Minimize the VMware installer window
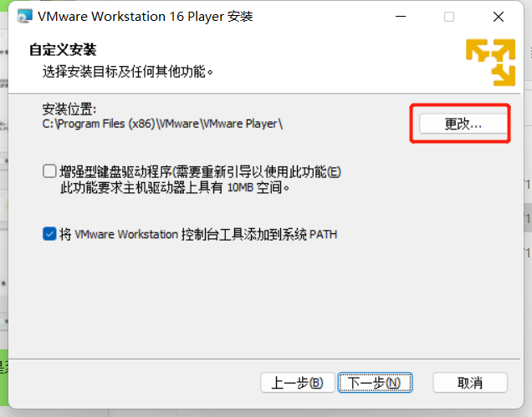Screen dimensions: 532x417 [x=401, y=16]
